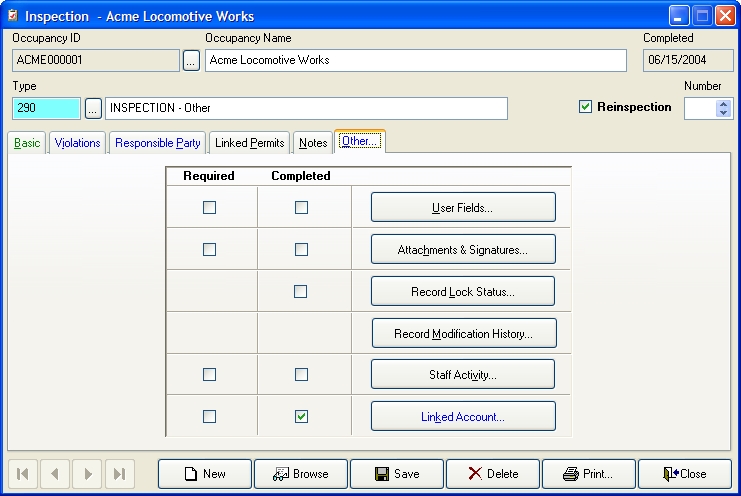Uncheck Completed for Linked Account

(301, 417)
